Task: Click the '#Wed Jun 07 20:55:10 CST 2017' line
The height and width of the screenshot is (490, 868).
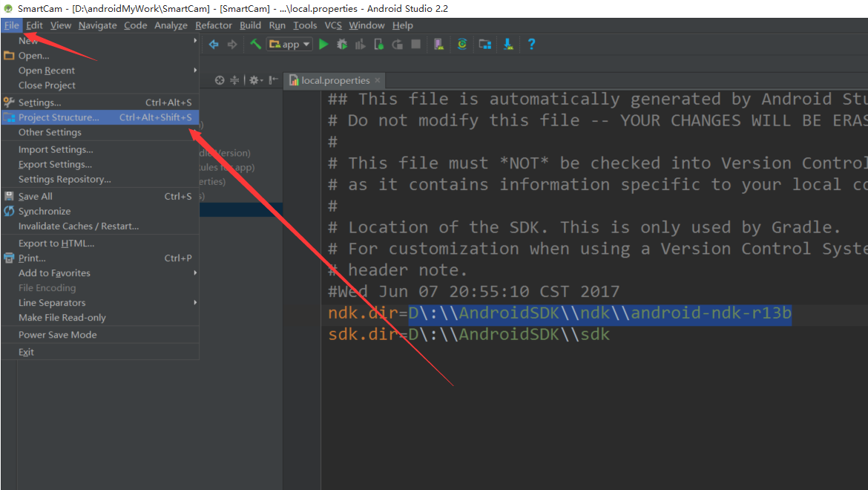Action: [x=474, y=292]
